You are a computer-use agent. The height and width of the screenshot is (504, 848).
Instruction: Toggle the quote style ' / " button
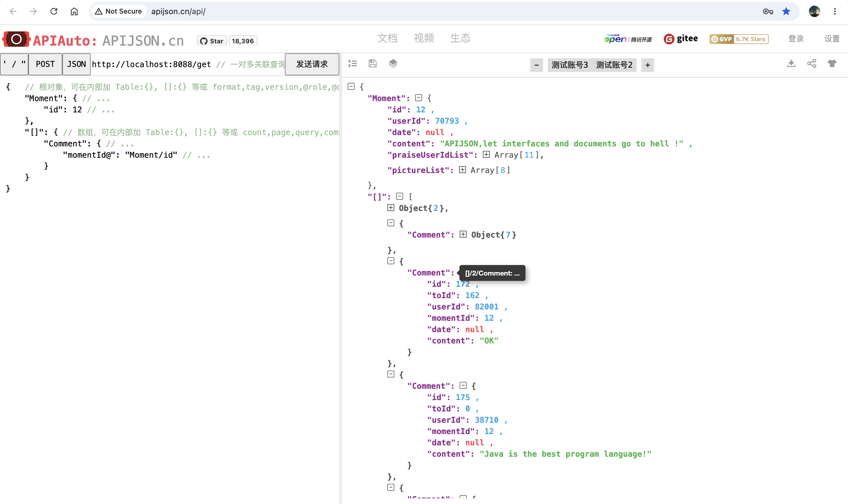(x=14, y=64)
